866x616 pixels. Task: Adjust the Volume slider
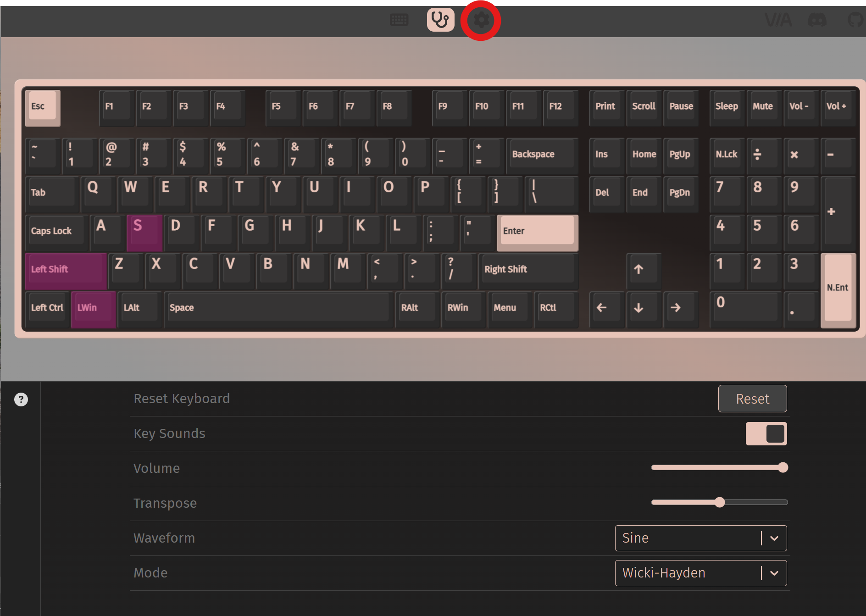click(x=719, y=467)
